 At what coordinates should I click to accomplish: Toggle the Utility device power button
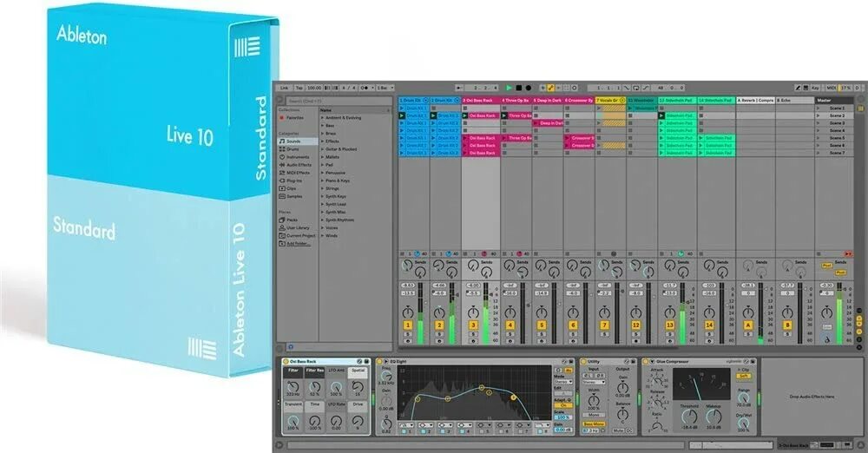[583, 362]
